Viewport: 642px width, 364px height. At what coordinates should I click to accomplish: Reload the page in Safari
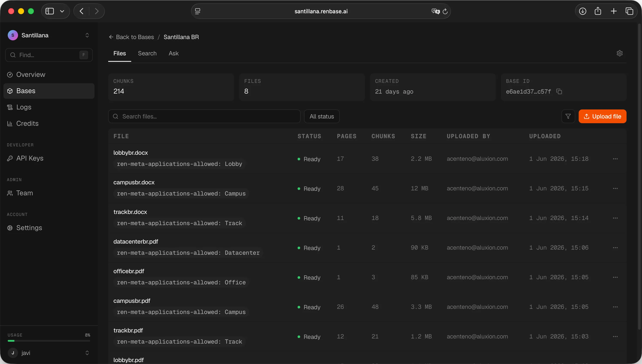tap(445, 11)
